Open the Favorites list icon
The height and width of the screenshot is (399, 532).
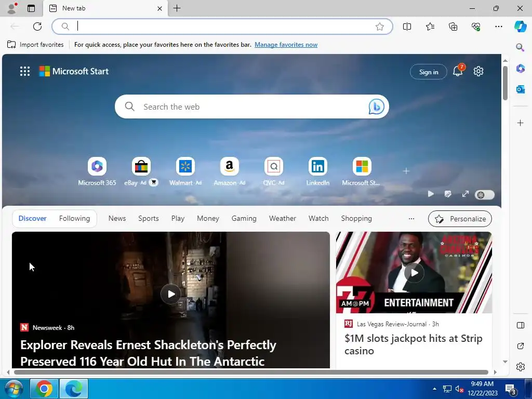coord(430,26)
